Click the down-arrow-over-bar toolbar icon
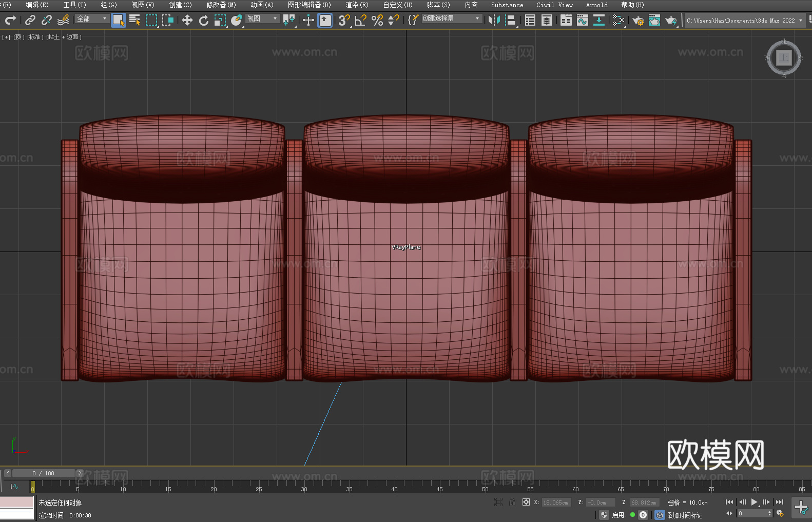The height and width of the screenshot is (522, 812). click(x=599, y=20)
